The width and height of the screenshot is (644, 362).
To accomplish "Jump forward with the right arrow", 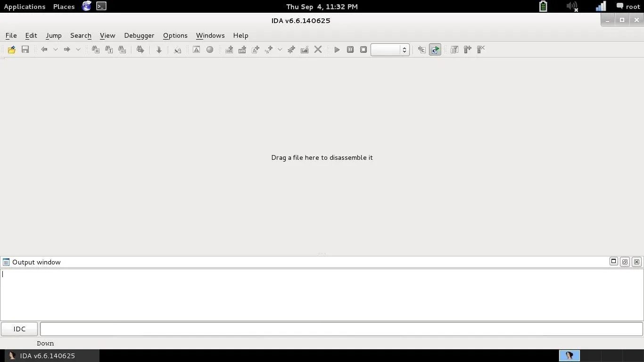I will [66, 49].
